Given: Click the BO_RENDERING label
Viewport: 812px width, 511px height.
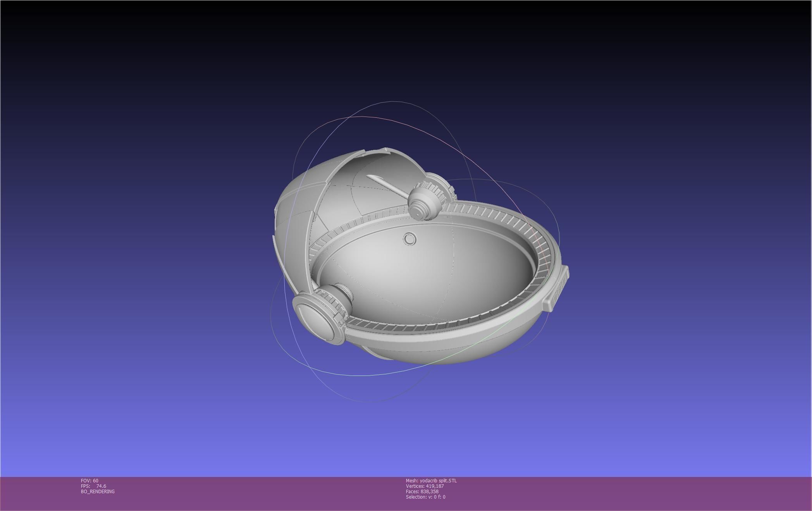Looking at the screenshot, I should point(98,491).
